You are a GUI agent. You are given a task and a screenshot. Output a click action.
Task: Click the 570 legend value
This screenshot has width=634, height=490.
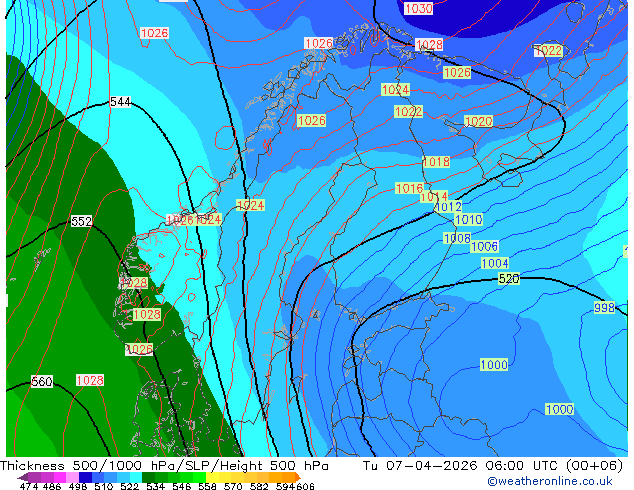(x=233, y=486)
